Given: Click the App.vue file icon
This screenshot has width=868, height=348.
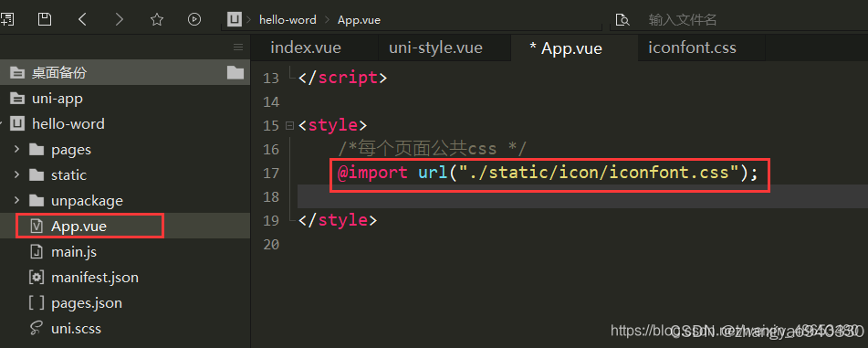Looking at the screenshot, I should pyautogui.click(x=37, y=227).
